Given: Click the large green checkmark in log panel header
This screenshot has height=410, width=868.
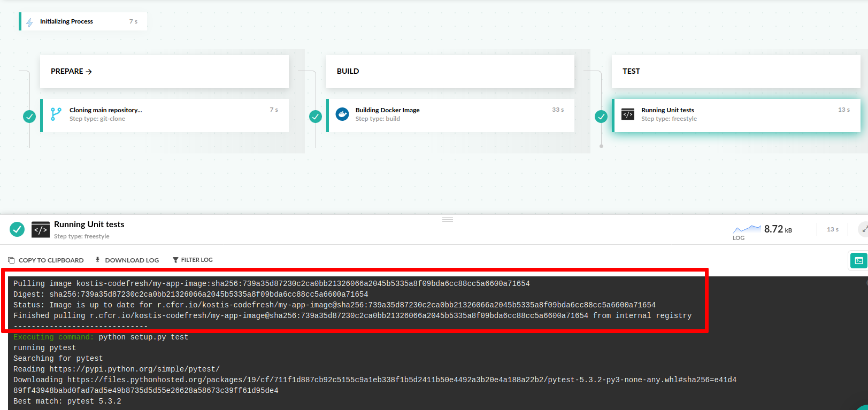Looking at the screenshot, I should point(17,229).
